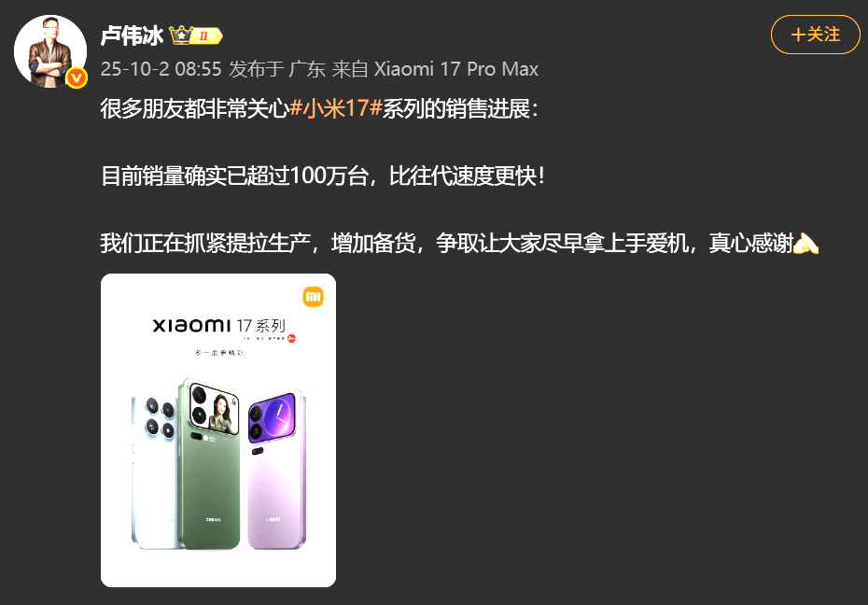Click the first line ending 销售进展
The width and height of the screenshot is (868, 605).
319,108
